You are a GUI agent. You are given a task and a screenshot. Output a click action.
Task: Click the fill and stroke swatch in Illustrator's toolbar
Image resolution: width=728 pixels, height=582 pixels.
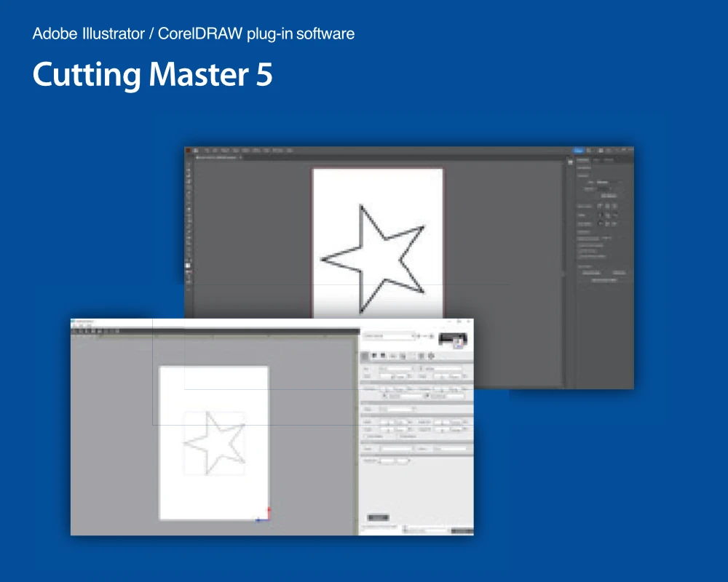(x=188, y=266)
